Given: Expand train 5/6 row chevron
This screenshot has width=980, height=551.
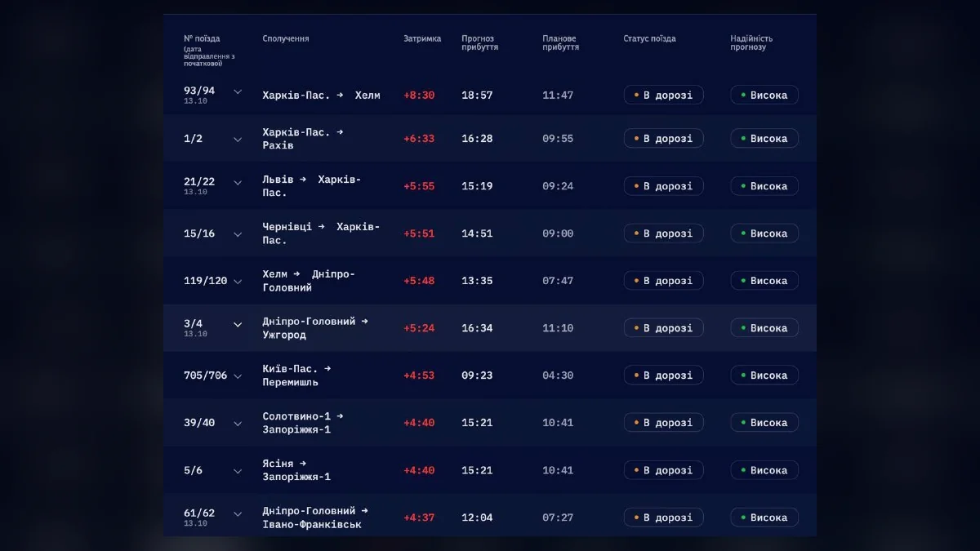Looking at the screenshot, I should coord(238,470).
